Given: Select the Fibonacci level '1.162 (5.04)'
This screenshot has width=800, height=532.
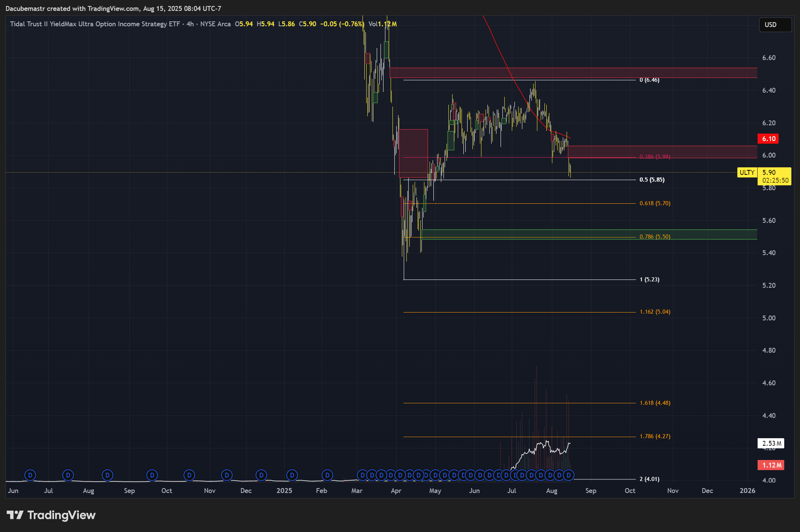Looking at the screenshot, I should coord(655,312).
